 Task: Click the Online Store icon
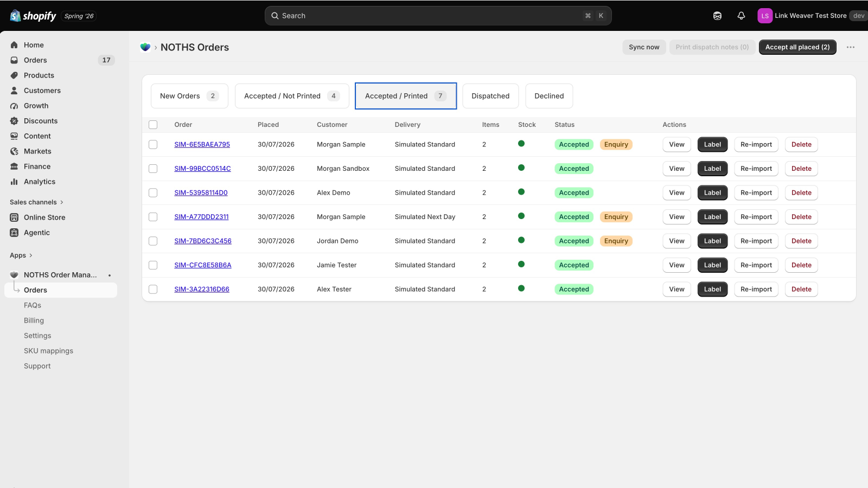click(14, 217)
